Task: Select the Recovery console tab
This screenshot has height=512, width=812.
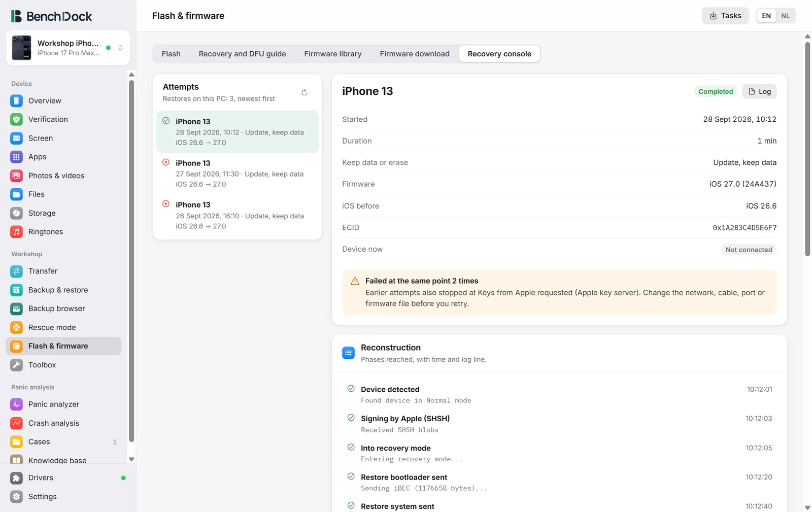Action: click(499, 54)
